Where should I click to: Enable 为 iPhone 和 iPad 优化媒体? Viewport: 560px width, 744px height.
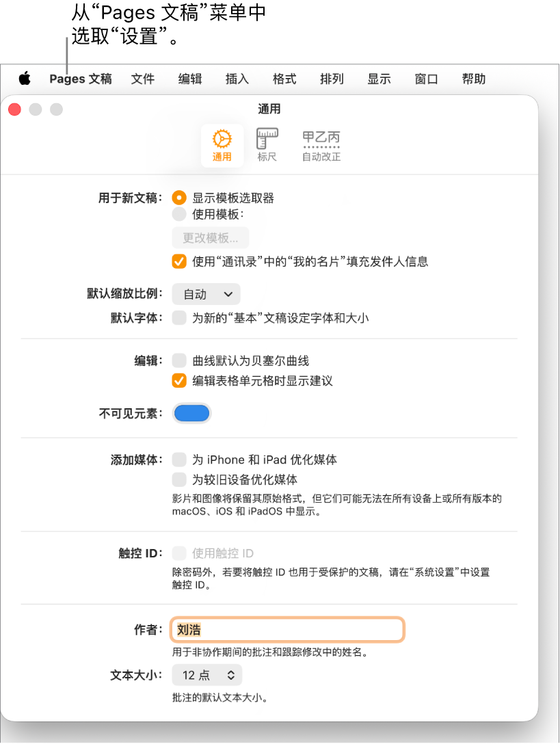tap(178, 460)
